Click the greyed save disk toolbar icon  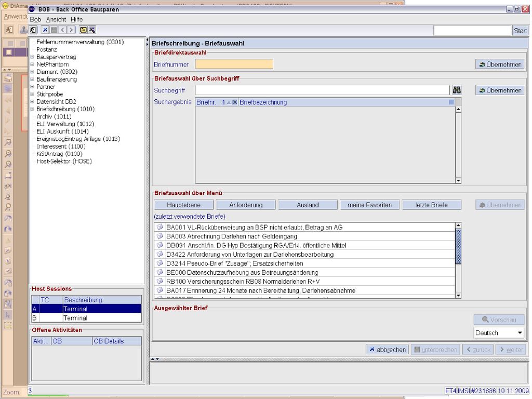click(x=54, y=30)
